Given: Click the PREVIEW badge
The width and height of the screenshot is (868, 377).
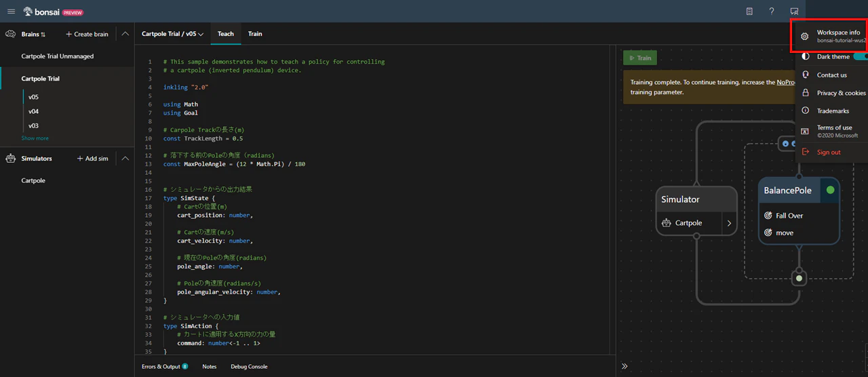Looking at the screenshot, I should (x=73, y=12).
